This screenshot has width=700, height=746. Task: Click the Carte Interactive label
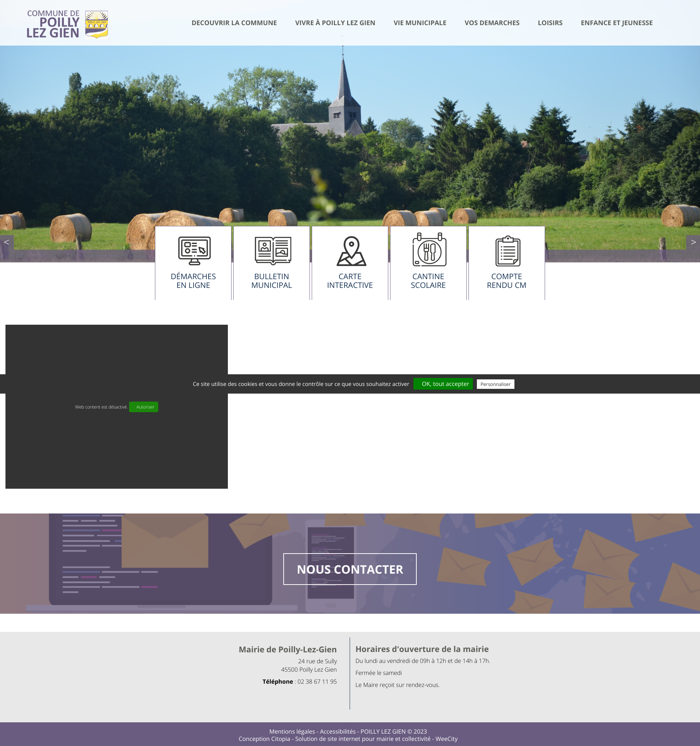350,281
